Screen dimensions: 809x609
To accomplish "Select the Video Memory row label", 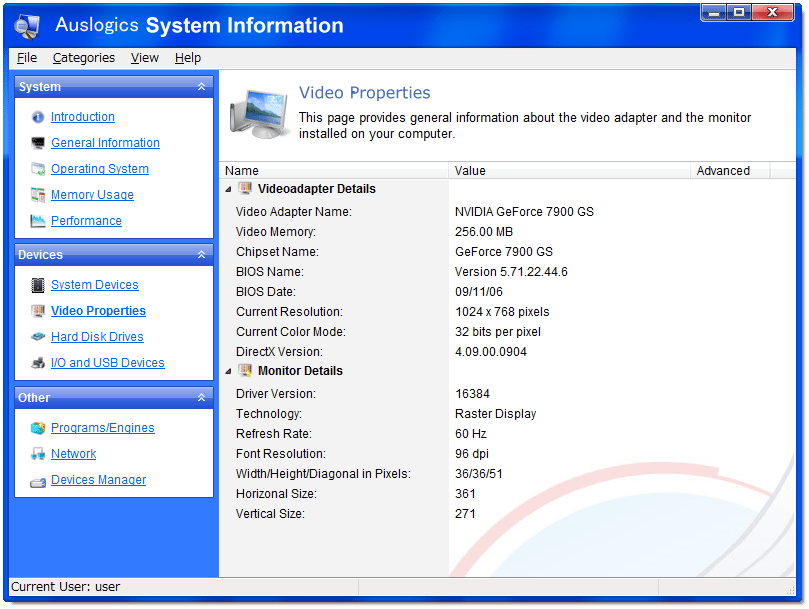I will [276, 232].
